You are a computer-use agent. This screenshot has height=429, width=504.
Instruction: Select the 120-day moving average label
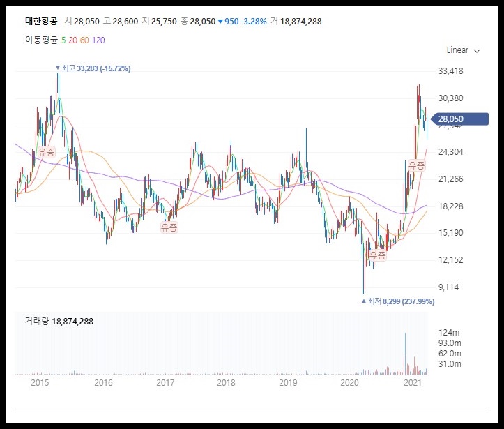[98, 40]
